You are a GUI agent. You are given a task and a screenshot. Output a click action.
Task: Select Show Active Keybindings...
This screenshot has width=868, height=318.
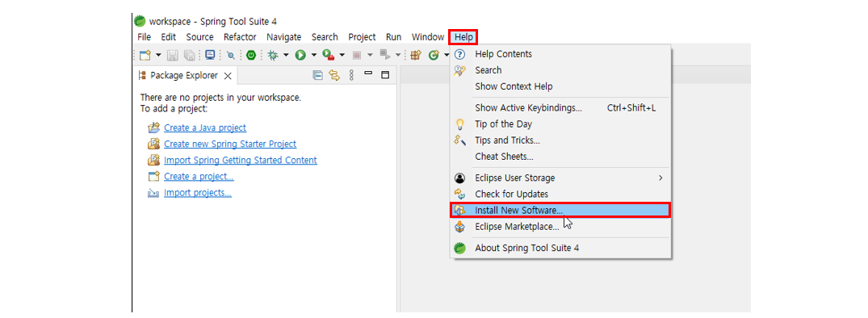(x=560, y=108)
